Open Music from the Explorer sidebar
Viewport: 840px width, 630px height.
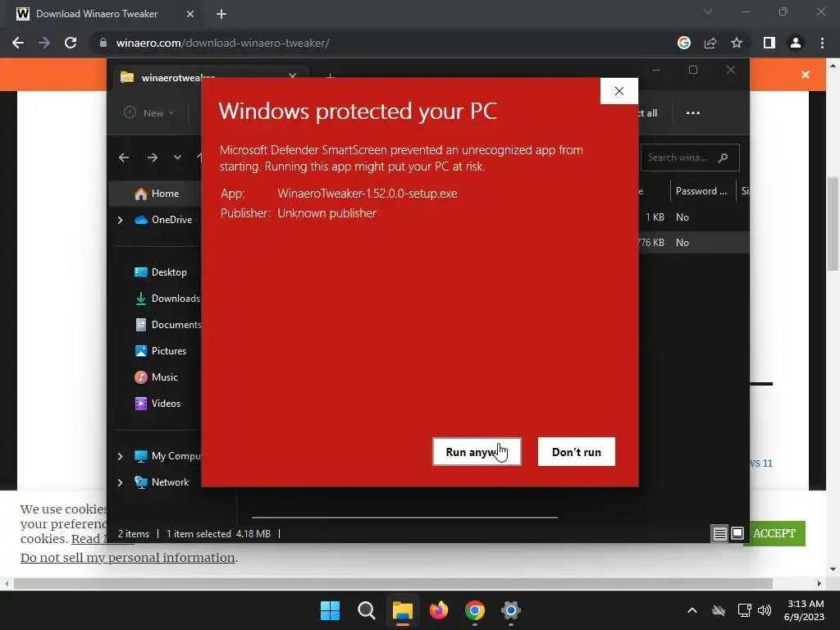156,377
